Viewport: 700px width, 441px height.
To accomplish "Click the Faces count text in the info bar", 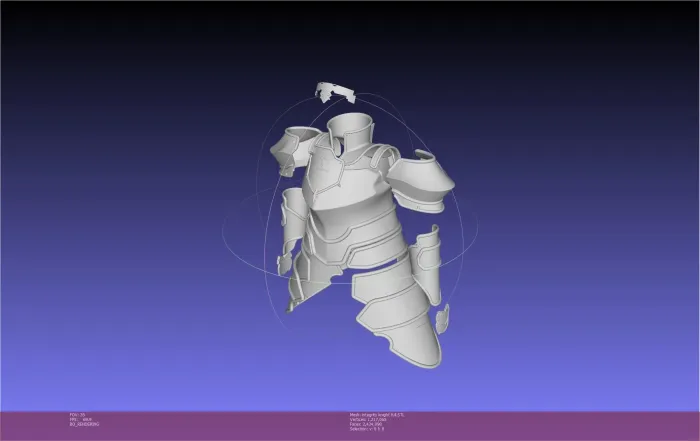I will pyautogui.click(x=366, y=424).
